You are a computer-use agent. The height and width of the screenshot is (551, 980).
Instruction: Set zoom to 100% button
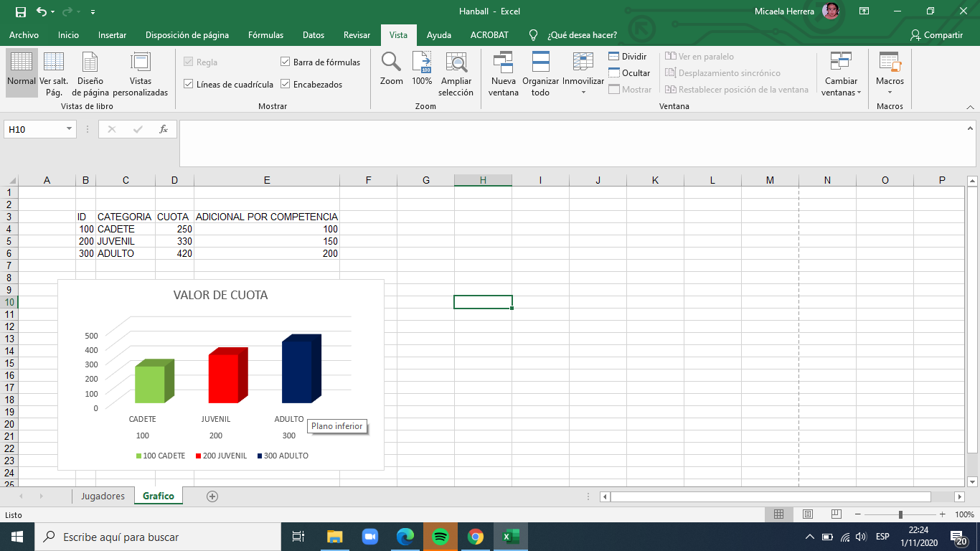422,69
